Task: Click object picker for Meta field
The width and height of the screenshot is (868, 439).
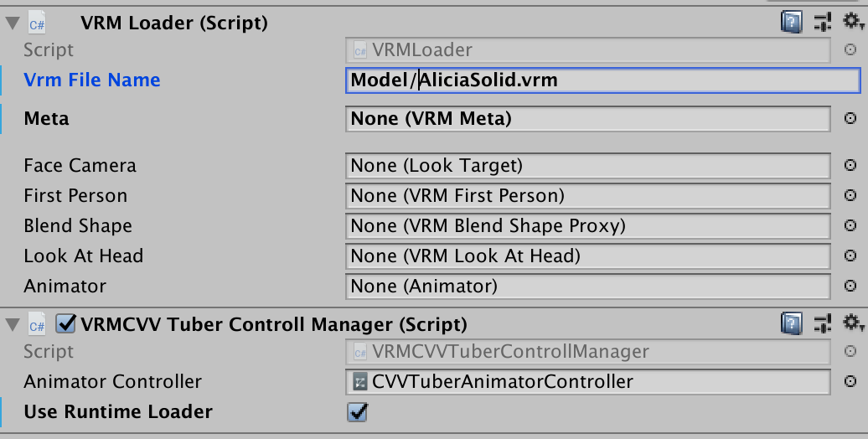Action: (850, 119)
